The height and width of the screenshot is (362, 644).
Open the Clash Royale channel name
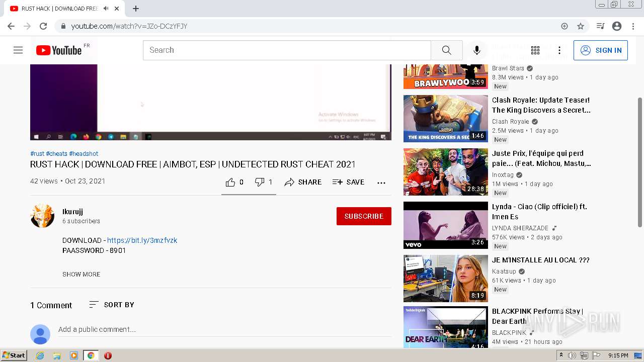pyautogui.click(x=511, y=122)
